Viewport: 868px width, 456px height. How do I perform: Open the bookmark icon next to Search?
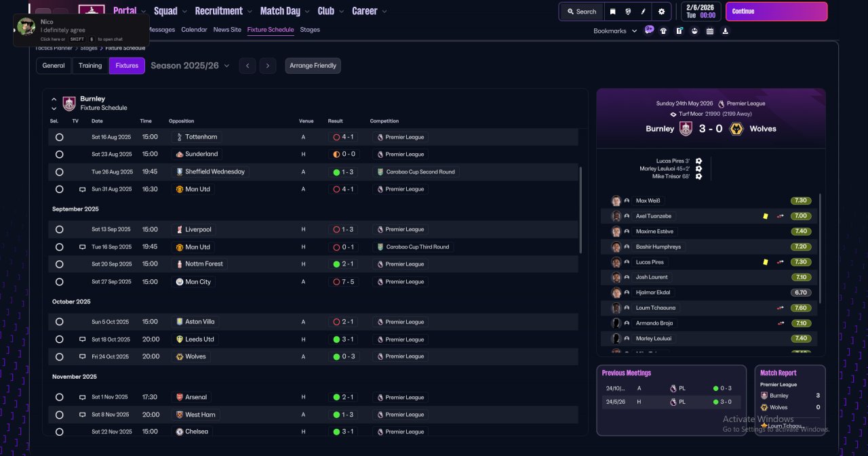[612, 12]
